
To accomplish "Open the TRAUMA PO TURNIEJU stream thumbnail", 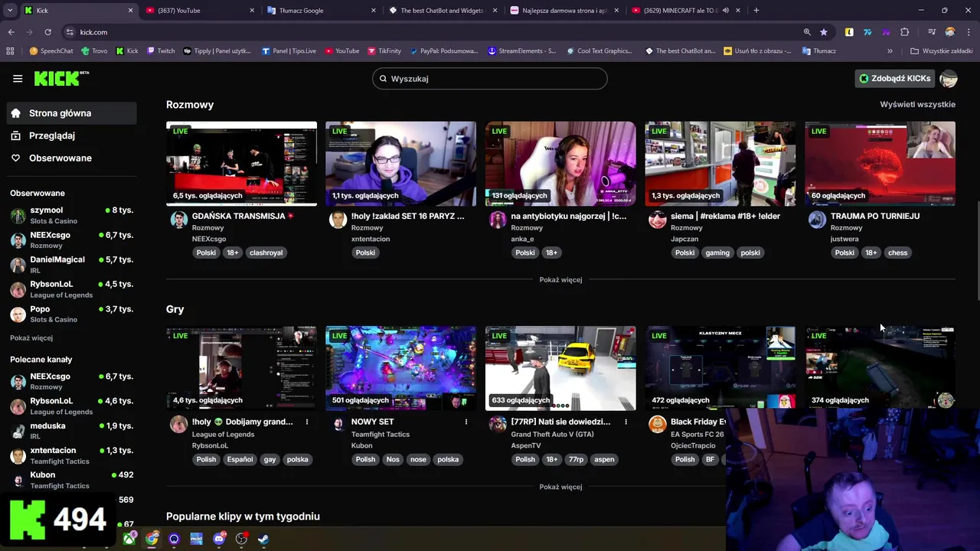I will (x=880, y=164).
